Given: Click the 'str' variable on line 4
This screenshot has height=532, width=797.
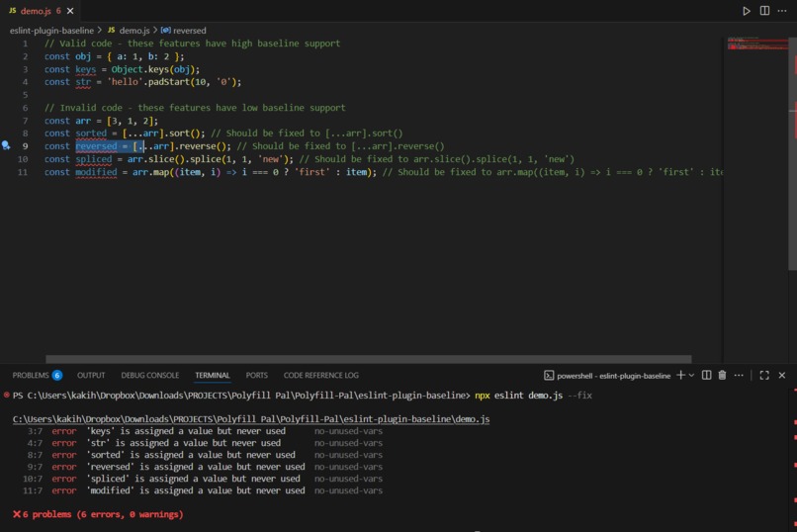Looking at the screenshot, I should [83, 82].
